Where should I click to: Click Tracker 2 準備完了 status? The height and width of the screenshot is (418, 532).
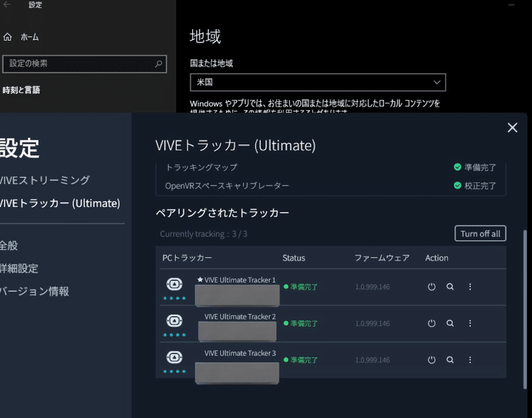(x=301, y=323)
